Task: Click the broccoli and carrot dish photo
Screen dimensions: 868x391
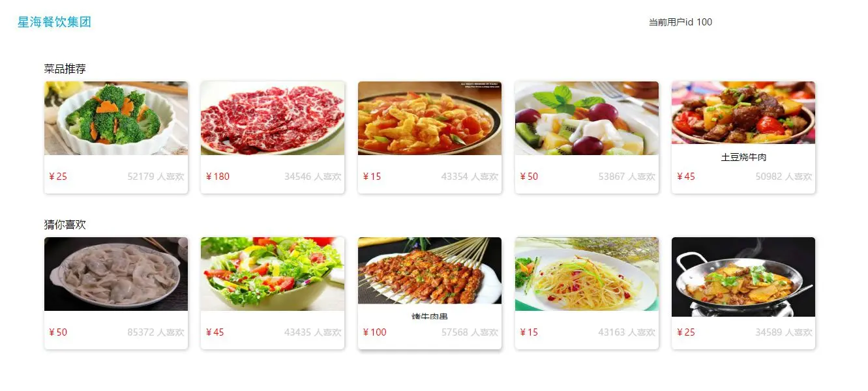Action: tap(116, 118)
